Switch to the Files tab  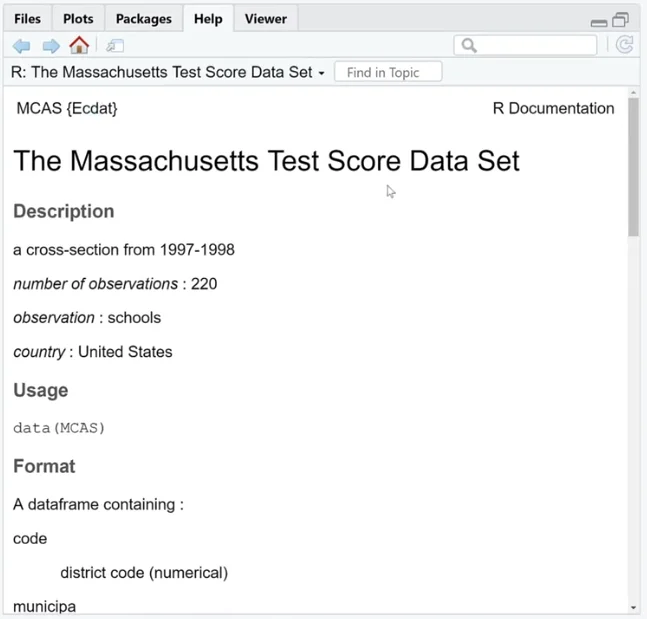pos(27,19)
